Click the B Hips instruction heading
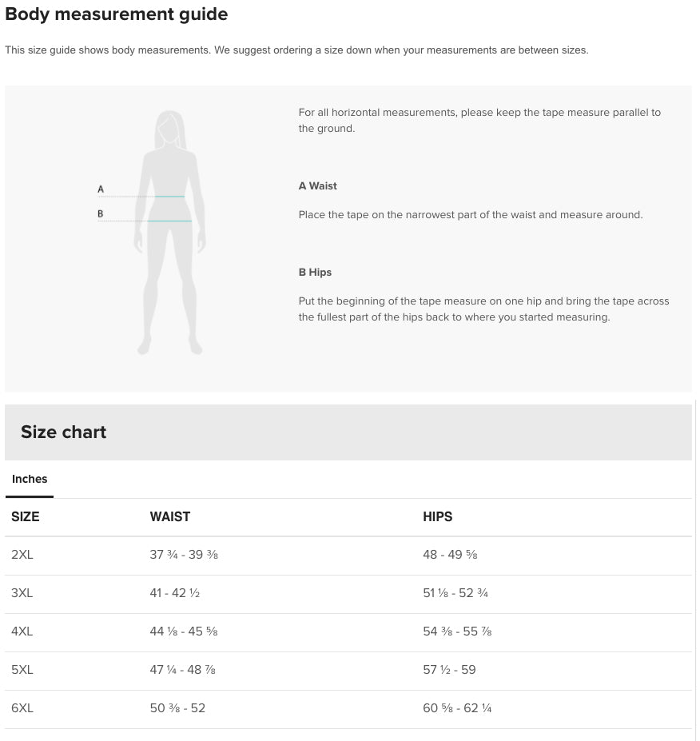Screen dimensions: 700x741 click(315, 273)
